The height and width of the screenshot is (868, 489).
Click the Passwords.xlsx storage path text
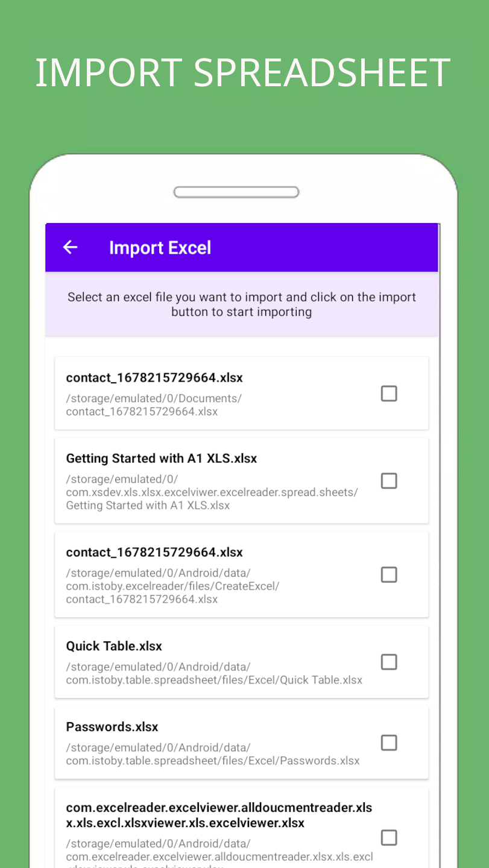click(x=213, y=754)
